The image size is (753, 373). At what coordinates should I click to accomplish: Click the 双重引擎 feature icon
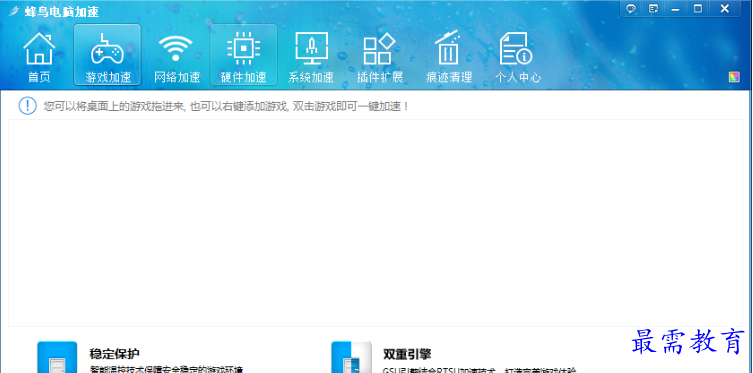(x=351, y=357)
